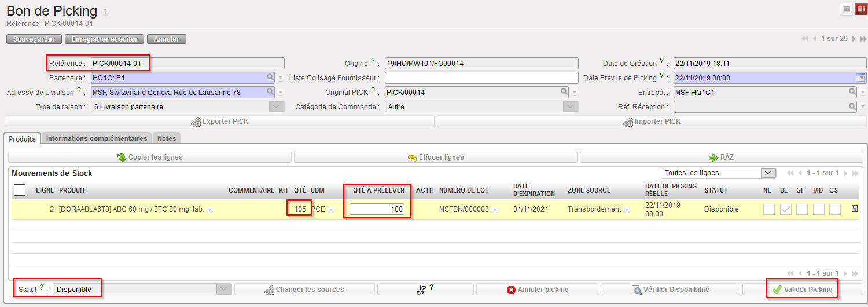Go to the next record arrow
The width and height of the screenshot is (868, 307).
pyautogui.click(x=854, y=39)
